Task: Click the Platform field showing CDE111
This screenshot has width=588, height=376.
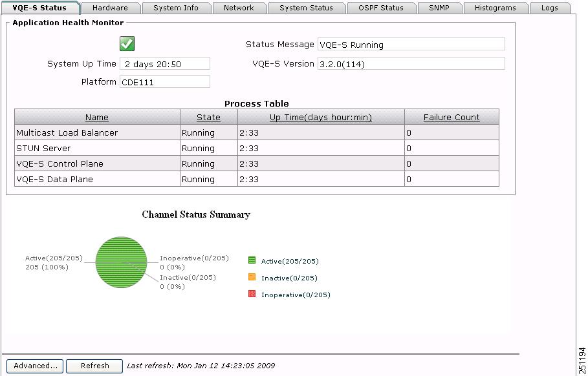Action: (165, 81)
